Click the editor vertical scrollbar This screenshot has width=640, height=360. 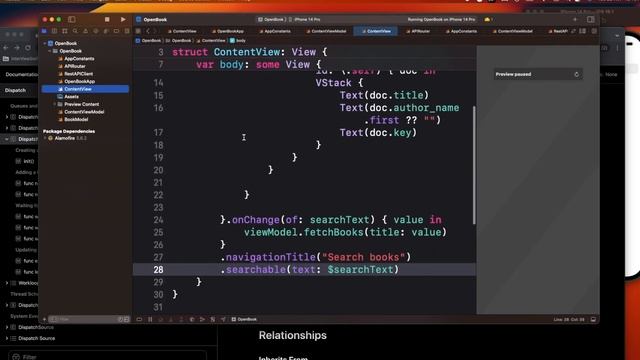tap(474, 165)
